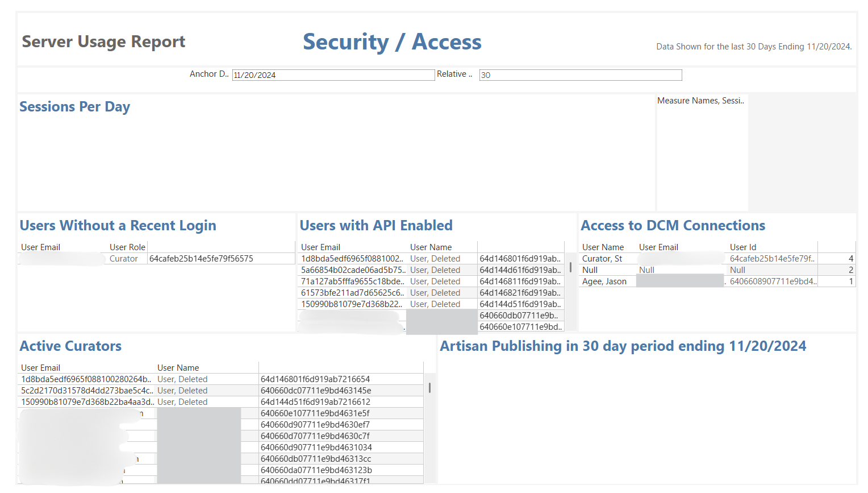Screen dimensions: 868x493
Task: Click the Anchor Date filter input field
Action: 333,74
